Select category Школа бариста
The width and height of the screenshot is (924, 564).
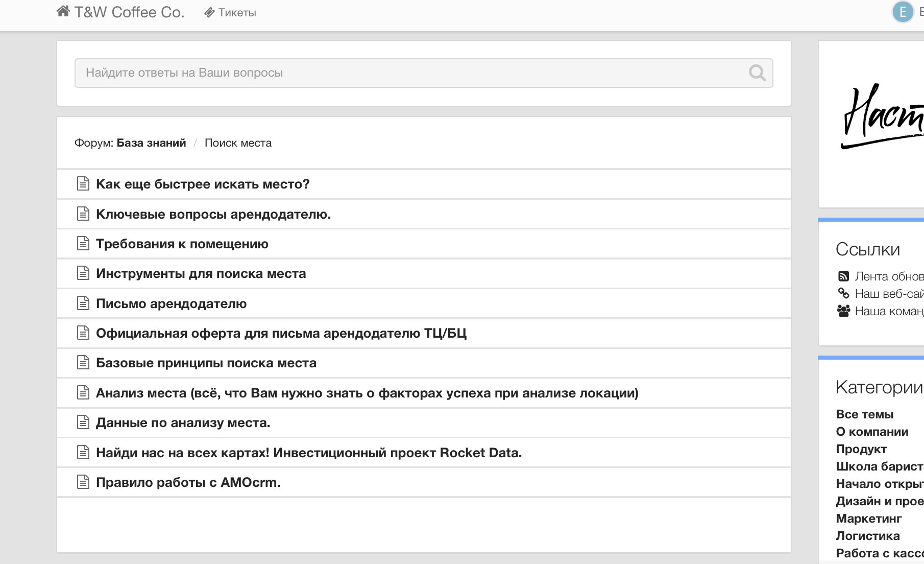[x=880, y=466]
